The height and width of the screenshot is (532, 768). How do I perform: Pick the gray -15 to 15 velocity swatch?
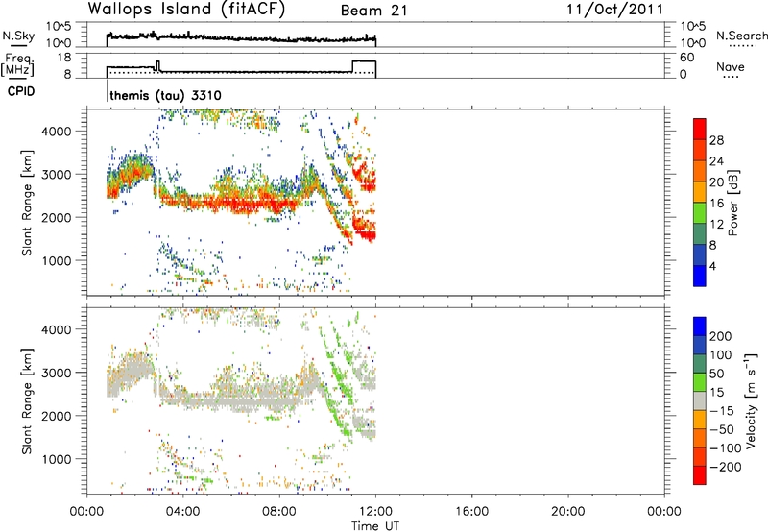(x=700, y=401)
